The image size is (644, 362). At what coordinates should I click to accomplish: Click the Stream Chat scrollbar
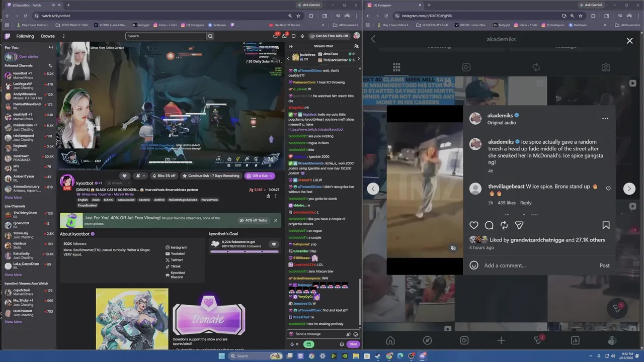coord(359,303)
